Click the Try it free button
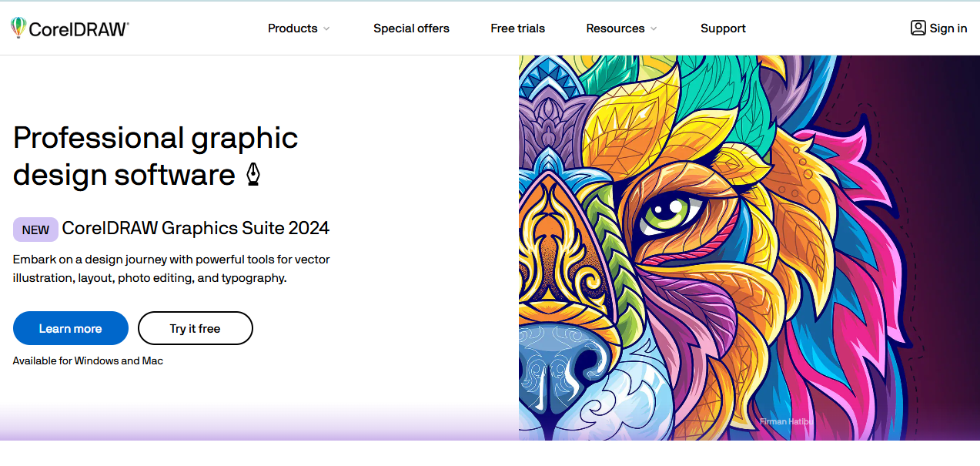980x466 pixels. click(196, 328)
